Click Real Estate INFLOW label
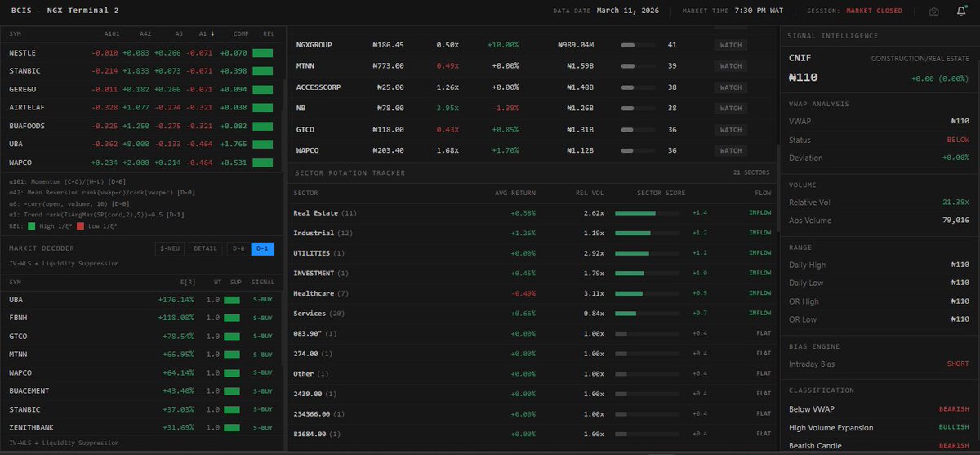 759,212
